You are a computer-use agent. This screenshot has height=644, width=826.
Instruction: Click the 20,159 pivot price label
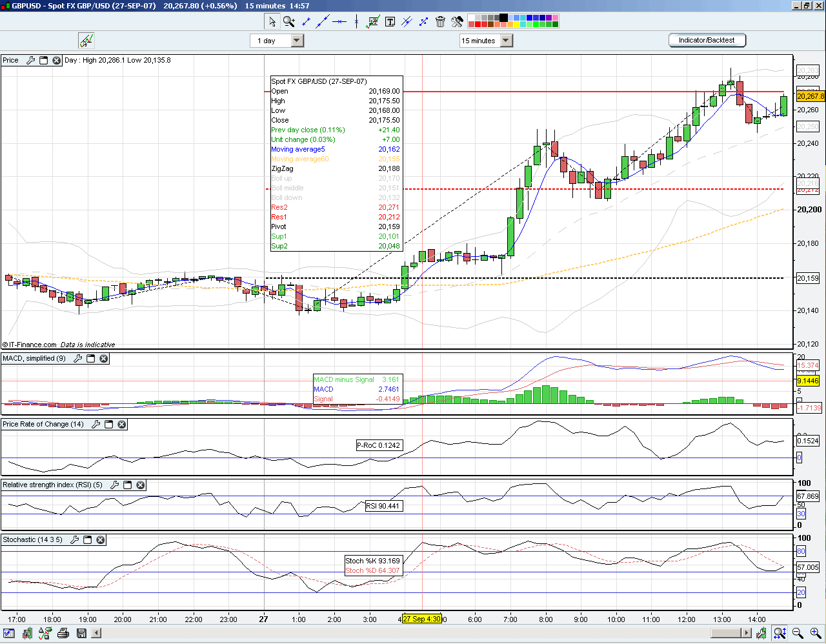(x=808, y=278)
